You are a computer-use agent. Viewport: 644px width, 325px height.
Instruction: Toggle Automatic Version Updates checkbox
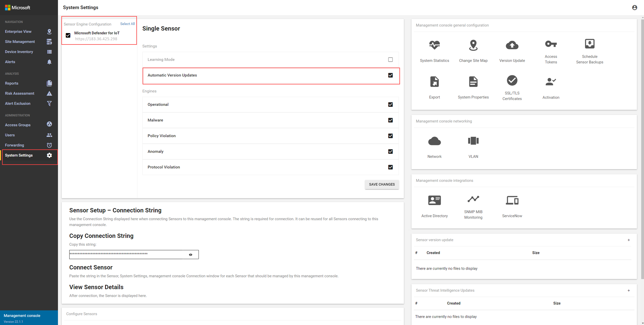point(390,75)
